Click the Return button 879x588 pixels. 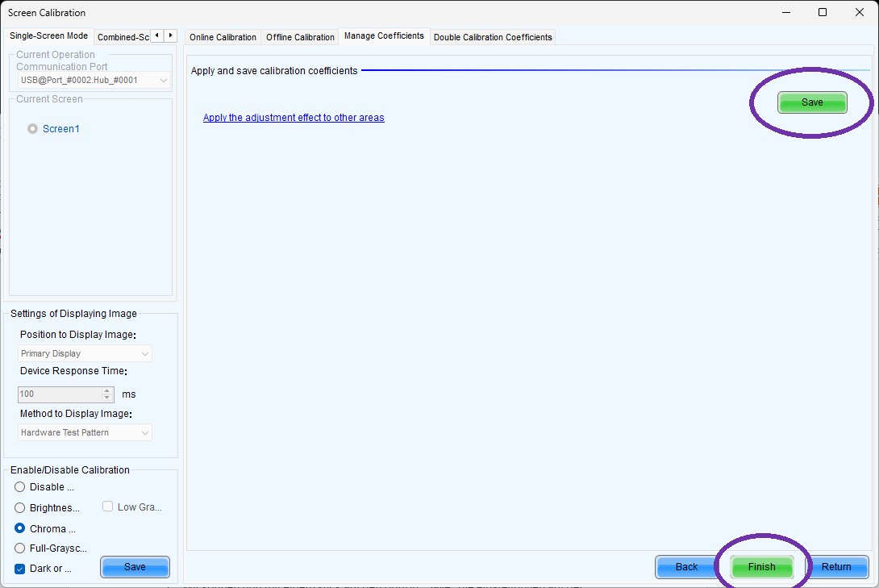pyautogui.click(x=836, y=567)
